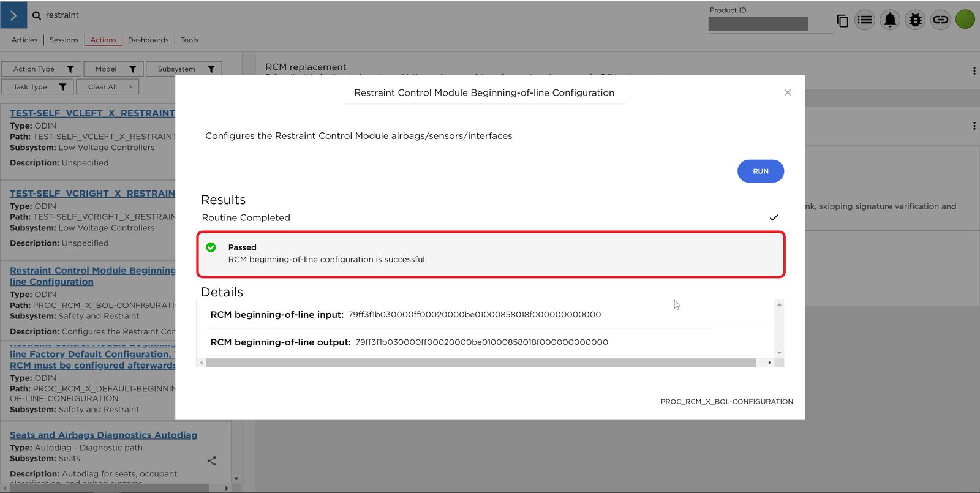Click the green status circle
This screenshot has width=980, height=493.
965,20
